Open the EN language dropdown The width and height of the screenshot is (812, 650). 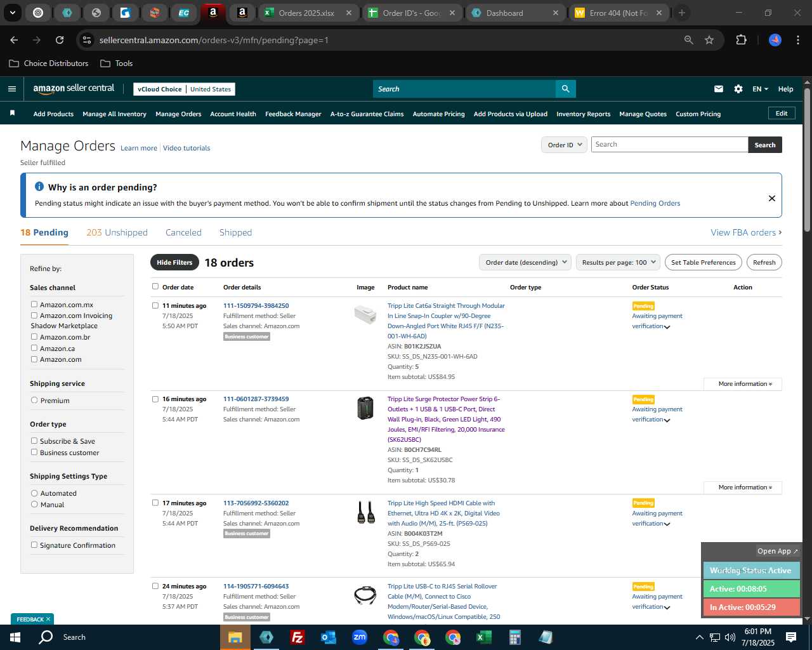tap(760, 89)
